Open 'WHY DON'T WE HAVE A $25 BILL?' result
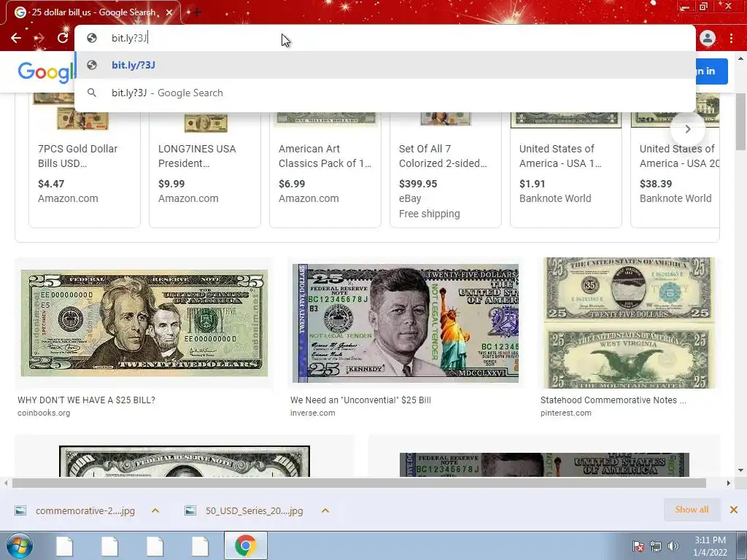The image size is (747, 560). coord(86,400)
